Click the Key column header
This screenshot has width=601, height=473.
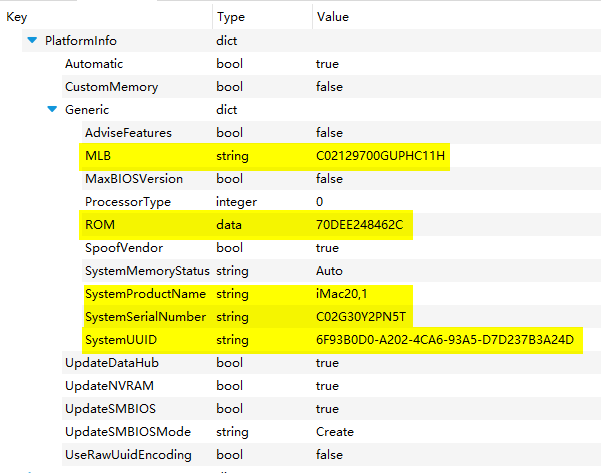pos(17,17)
